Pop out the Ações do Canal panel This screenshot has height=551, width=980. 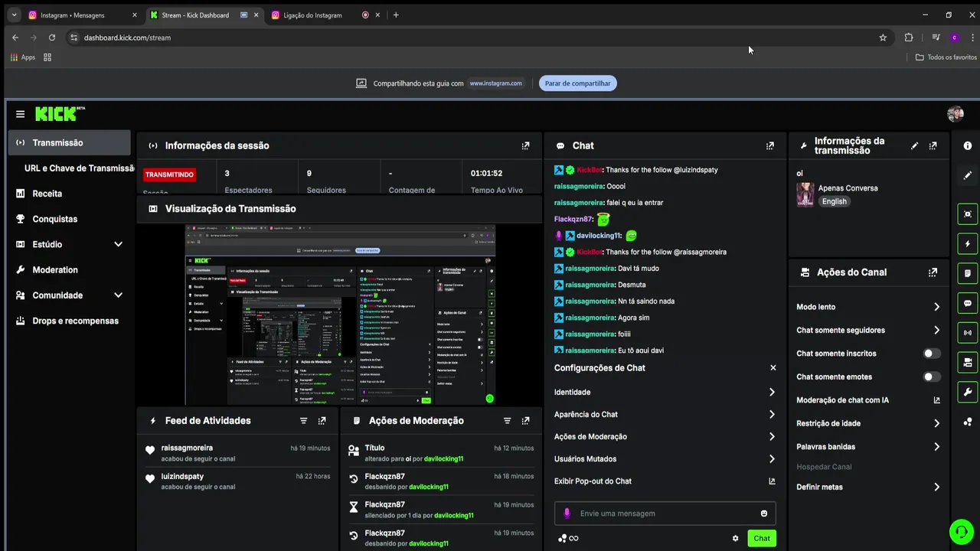(x=933, y=272)
